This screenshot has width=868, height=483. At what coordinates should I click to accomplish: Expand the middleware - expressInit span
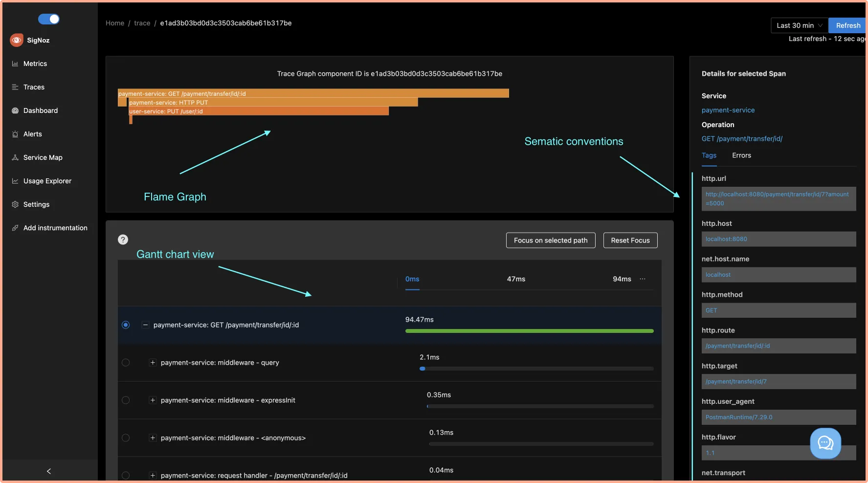pyautogui.click(x=153, y=400)
